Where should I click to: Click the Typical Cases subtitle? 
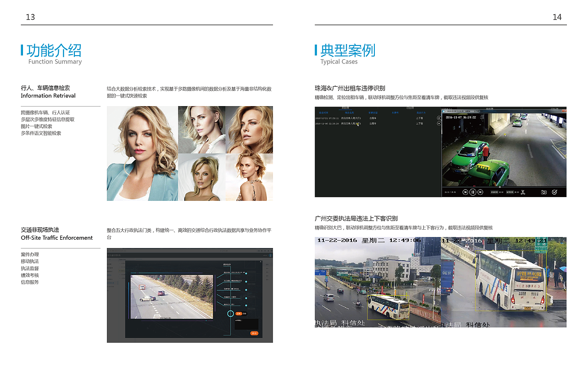[x=339, y=62]
